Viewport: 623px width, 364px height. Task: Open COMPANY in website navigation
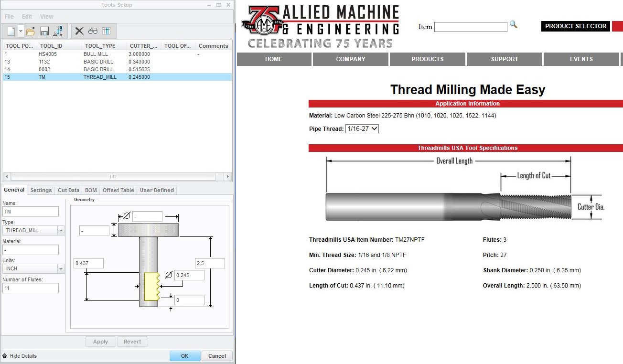point(351,59)
